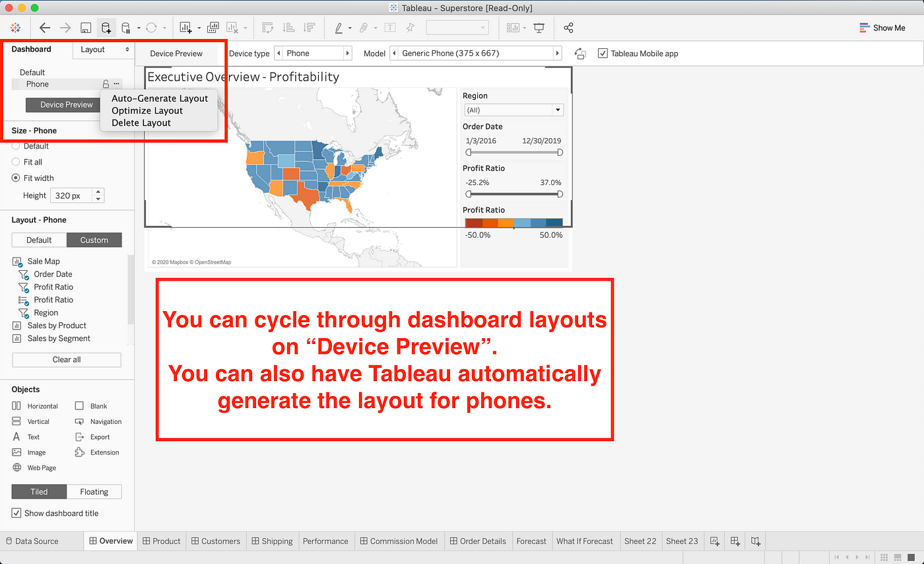The width and height of the screenshot is (924, 564).
Task: Unlock the Phone layout padlock icon
Action: coord(106,84)
